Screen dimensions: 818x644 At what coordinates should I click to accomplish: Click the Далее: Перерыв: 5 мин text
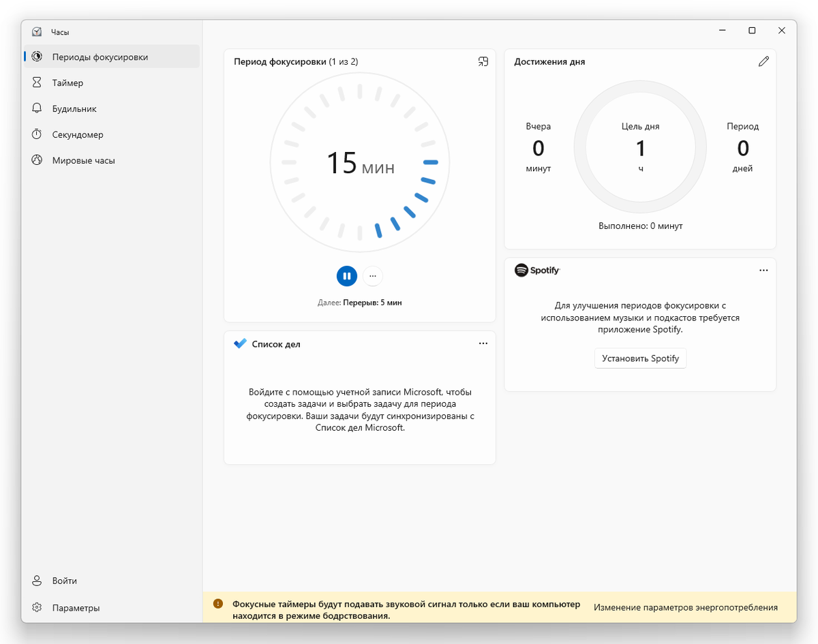tap(360, 303)
